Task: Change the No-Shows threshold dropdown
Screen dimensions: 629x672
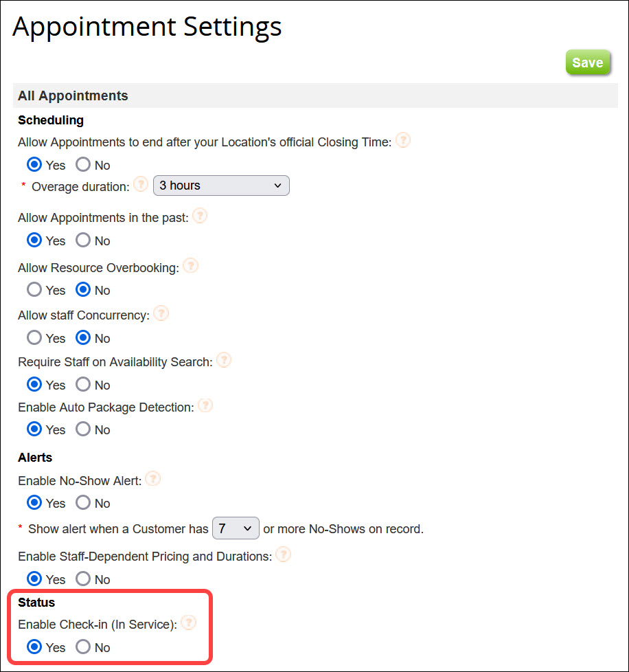Action: pos(236,528)
